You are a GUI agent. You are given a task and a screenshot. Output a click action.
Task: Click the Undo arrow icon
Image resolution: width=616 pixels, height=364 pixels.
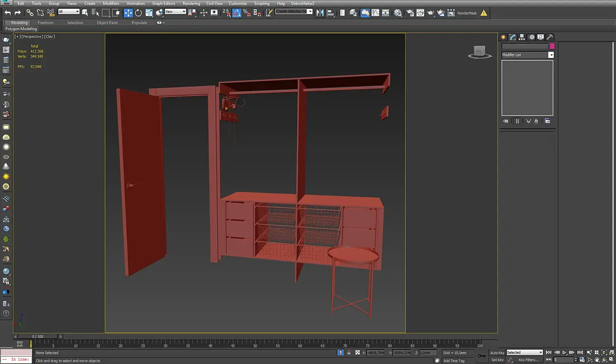(x=7, y=13)
